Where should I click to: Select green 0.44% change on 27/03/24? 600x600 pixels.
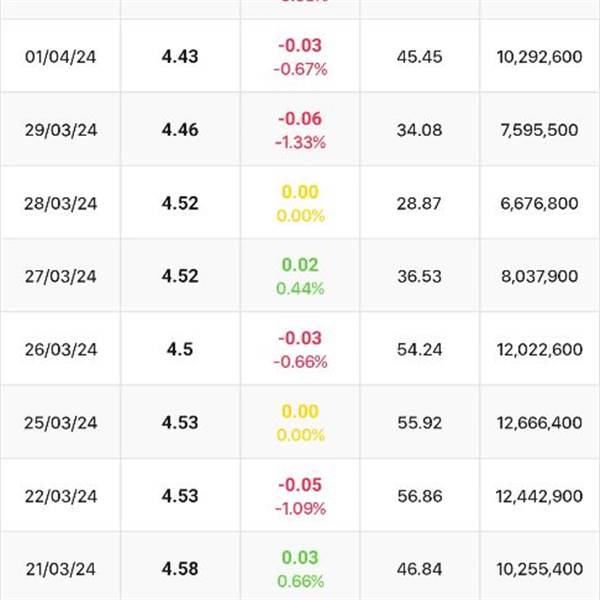click(x=300, y=289)
